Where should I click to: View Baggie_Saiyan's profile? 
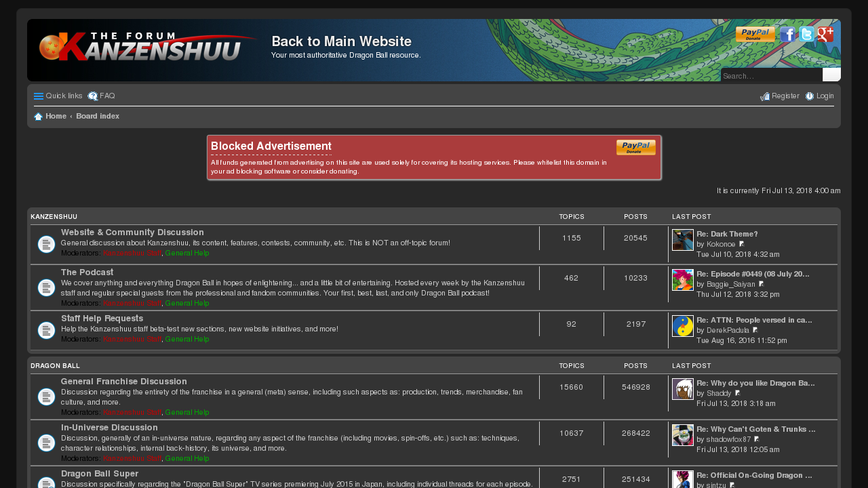pyautogui.click(x=731, y=284)
